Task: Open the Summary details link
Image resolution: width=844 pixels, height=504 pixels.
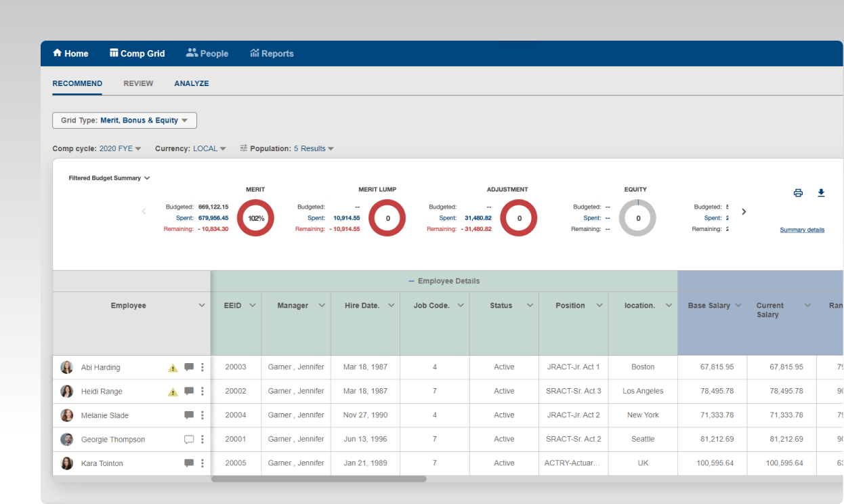Action: click(802, 230)
